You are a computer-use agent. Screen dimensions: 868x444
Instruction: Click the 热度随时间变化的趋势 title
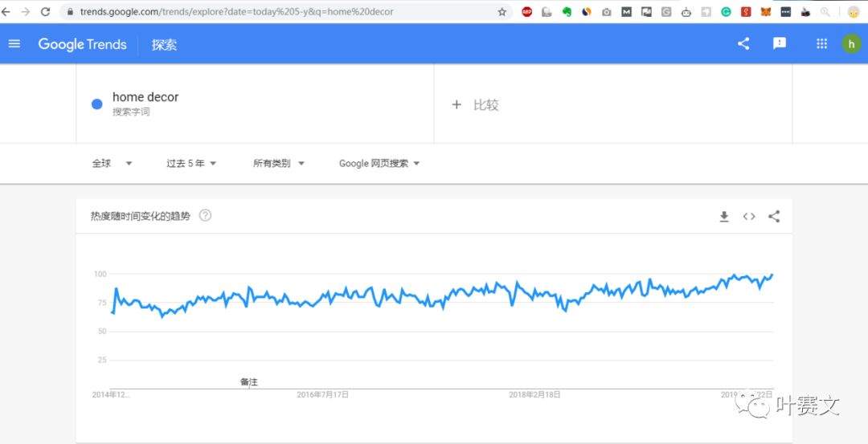(141, 216)
